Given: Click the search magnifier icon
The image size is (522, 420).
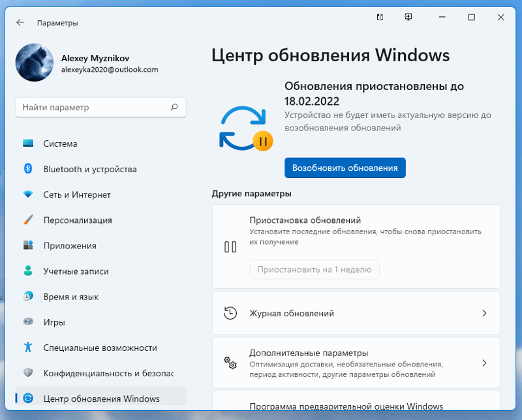Looking at the screenshot, I should tap(174, 107).
